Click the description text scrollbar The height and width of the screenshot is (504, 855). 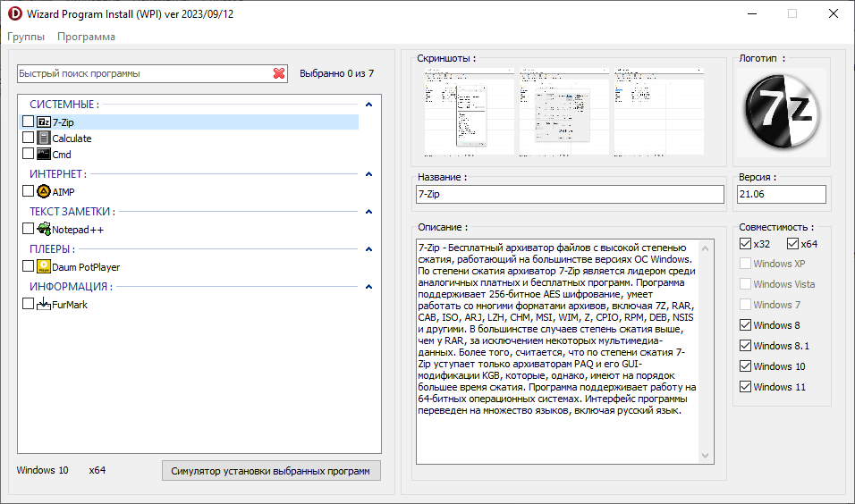[707, 350]
